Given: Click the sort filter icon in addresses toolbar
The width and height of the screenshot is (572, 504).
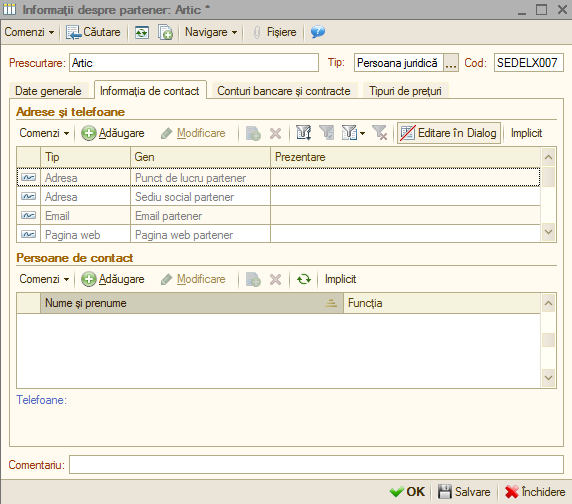Looking at the screenshot, I should click(304, 133).
